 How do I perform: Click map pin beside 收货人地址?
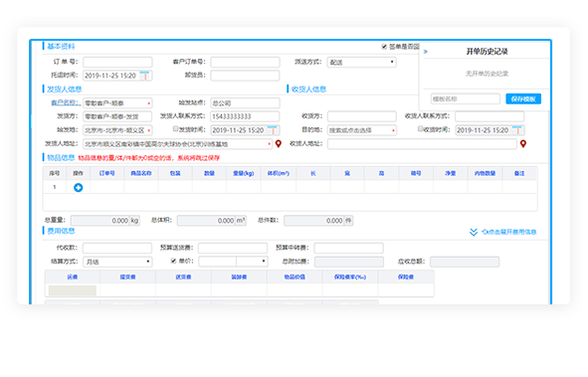point(523,143)
